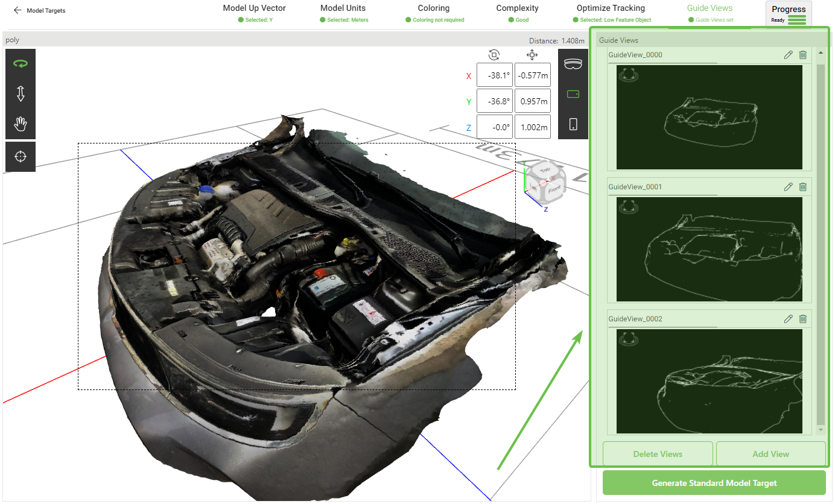Toggle the tablet device view mode

pos(573,94)
